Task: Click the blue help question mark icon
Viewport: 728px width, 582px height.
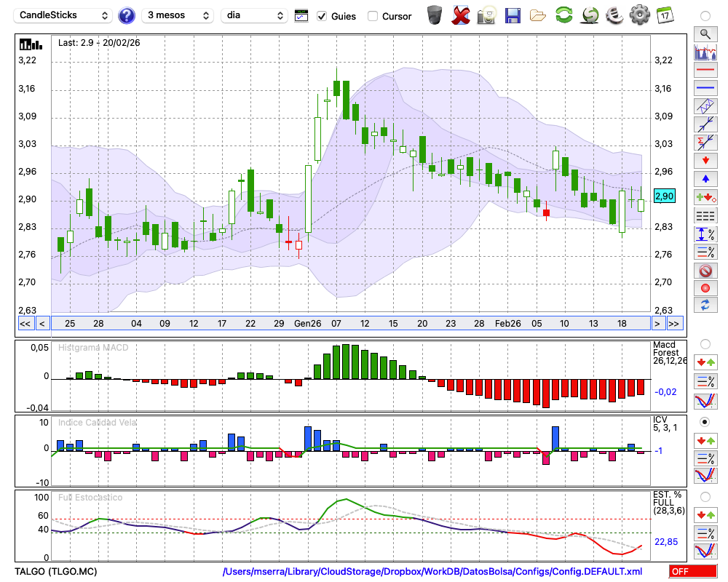Action: (x=127, y=15)
